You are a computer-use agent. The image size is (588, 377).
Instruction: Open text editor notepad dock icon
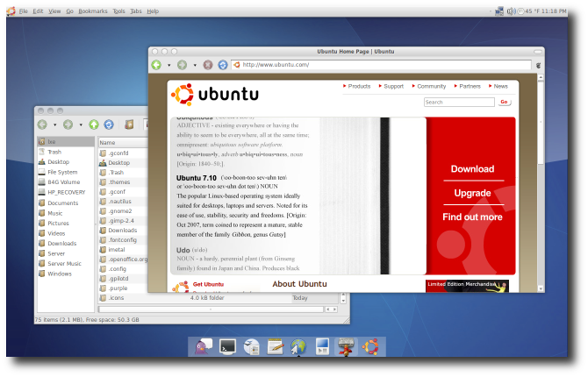pyautogui.click(x=276, y=346)
